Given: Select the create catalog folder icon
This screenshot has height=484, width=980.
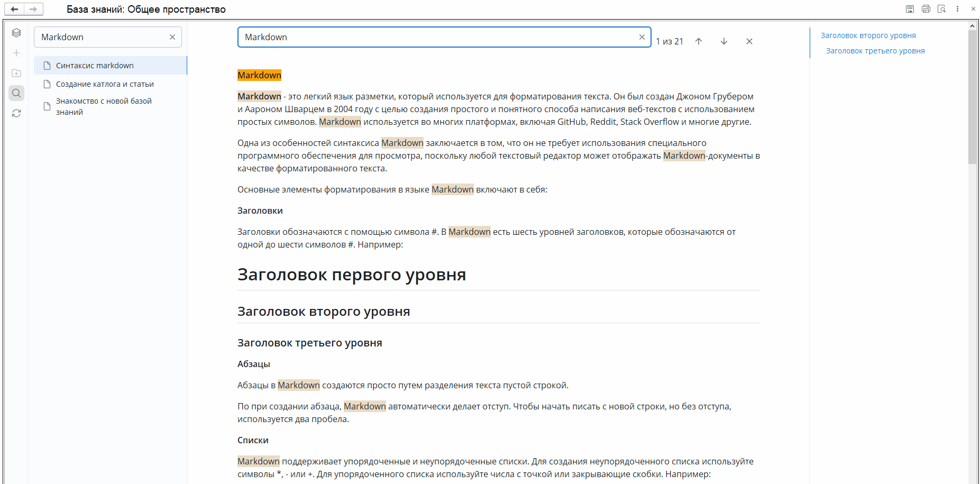Looking at the screenshot, I should [x=16, y=73].
